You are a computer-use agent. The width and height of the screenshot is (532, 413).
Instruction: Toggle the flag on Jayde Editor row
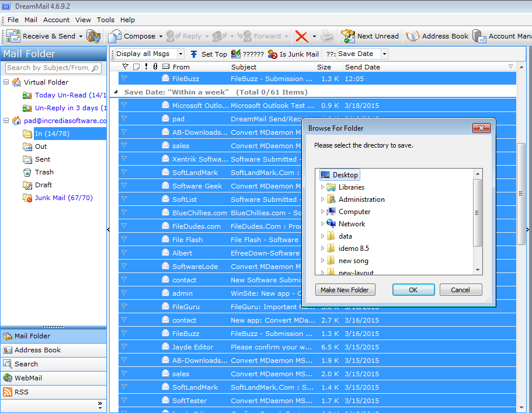124,346
